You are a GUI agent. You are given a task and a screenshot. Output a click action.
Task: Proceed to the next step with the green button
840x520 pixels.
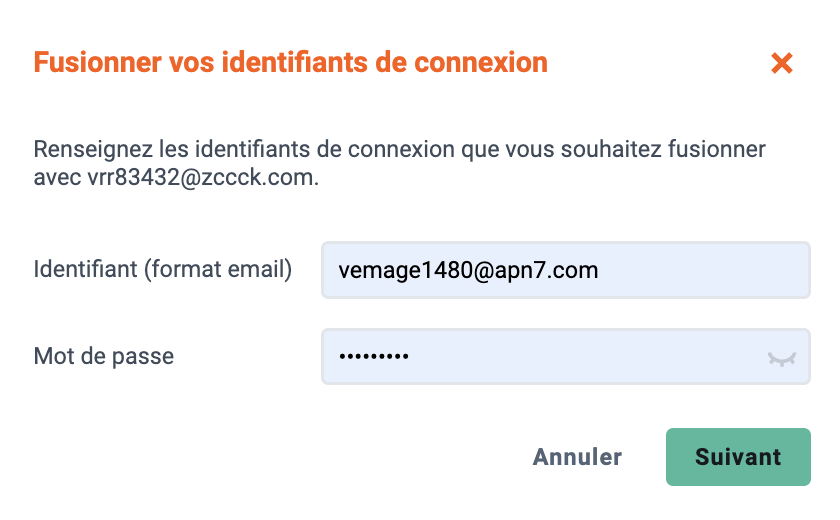click(738, 457)
